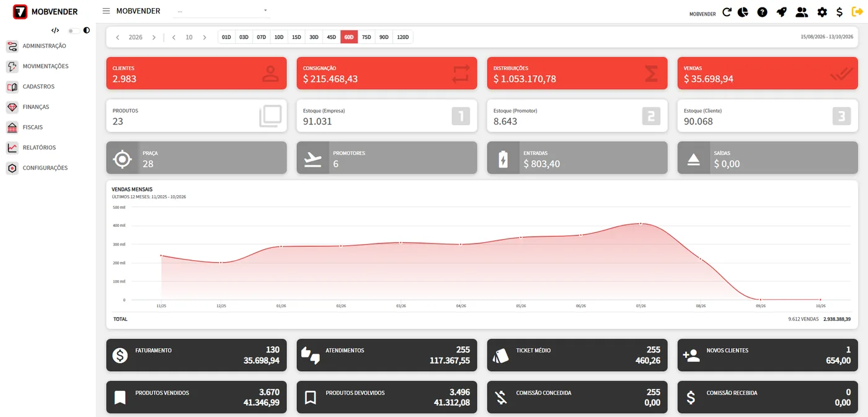Open the Estoque (Empresa) card
868x417 pixels.
coord(387,116)
